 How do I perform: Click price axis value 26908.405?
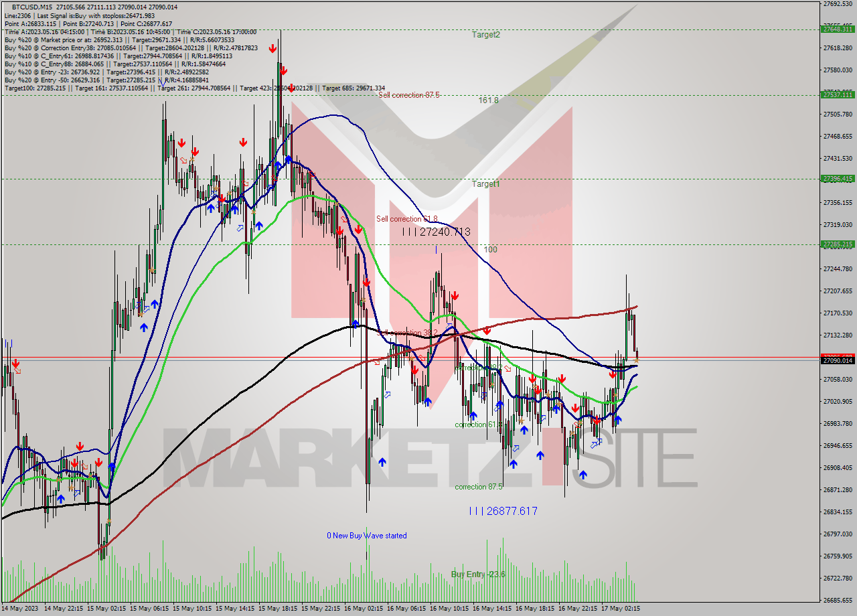click(838, 467)
